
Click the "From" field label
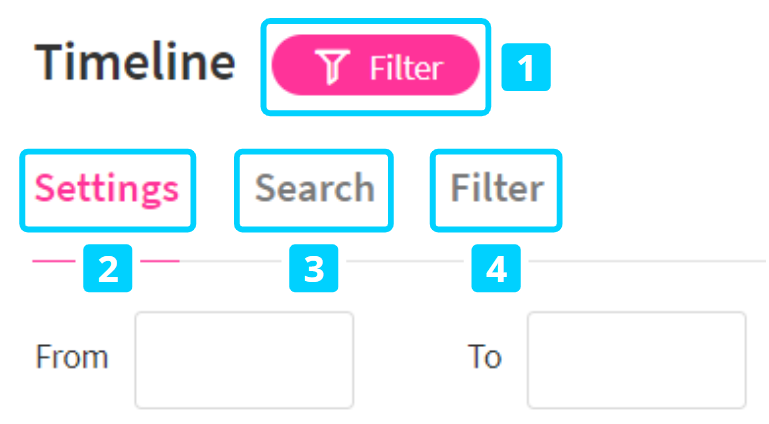(x=71, y=357)
